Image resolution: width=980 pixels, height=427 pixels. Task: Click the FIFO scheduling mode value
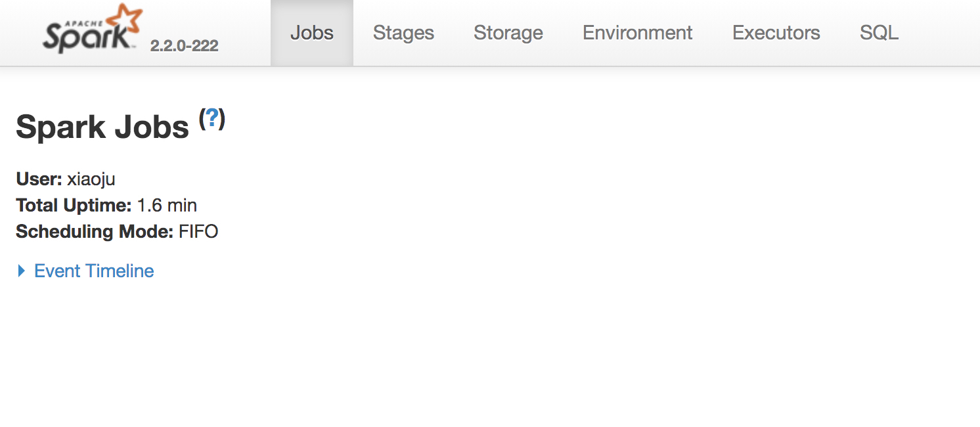pyautogui.click(x=198, y=231)
